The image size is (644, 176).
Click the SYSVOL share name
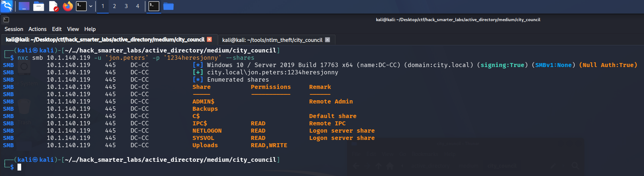click(203, 138)
